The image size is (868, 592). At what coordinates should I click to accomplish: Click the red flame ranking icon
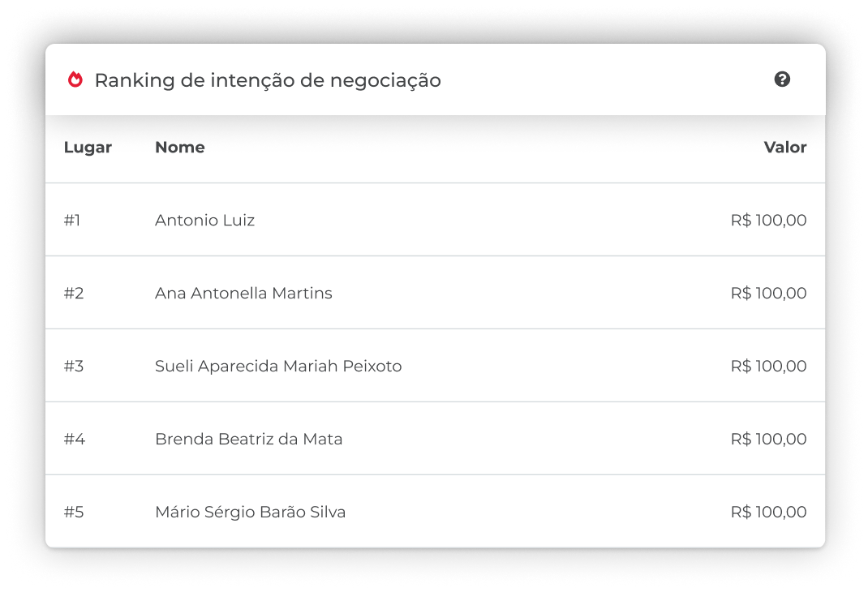tap(75, 79)
